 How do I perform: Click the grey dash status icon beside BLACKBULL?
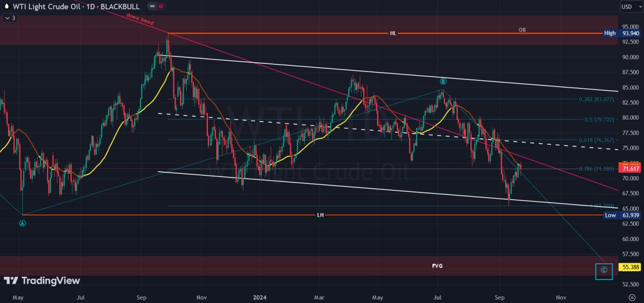pos(152,7)
